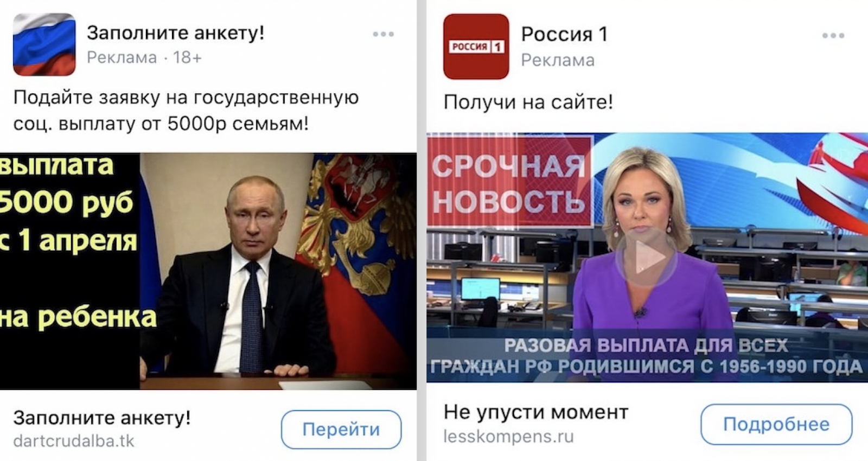This screenshot has height=461, width=868.
Task: Open the Russian flag advertiser avatar
Action: tap(44, 44)
